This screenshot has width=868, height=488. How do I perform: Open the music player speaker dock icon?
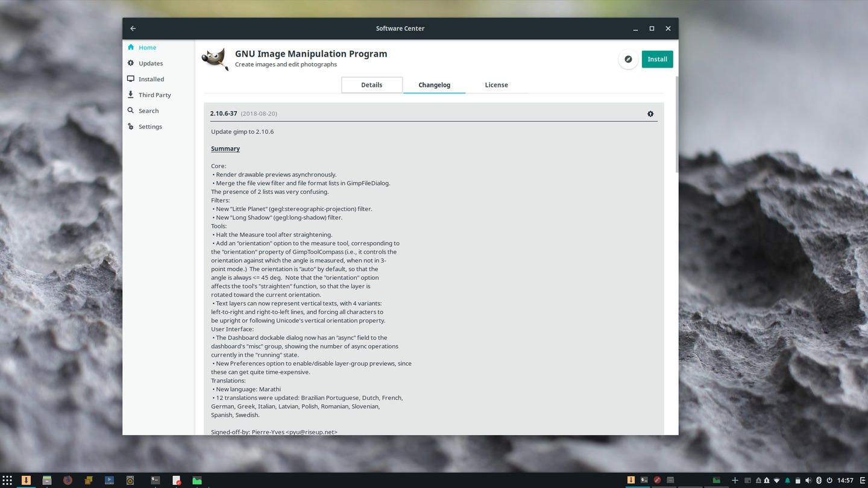tap(130, 480)
